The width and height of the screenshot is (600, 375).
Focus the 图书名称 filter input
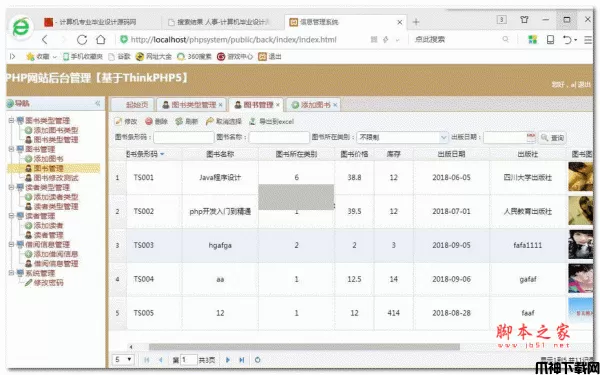point(279,137)
